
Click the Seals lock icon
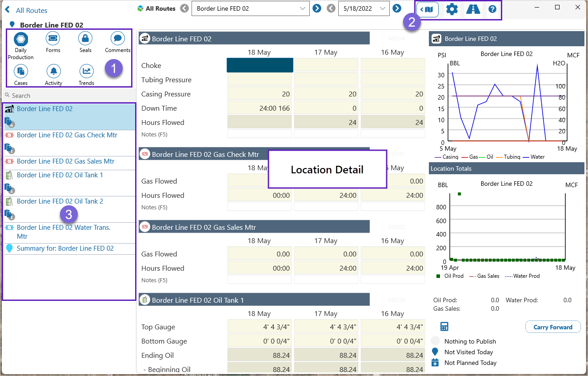coord(85,39)
